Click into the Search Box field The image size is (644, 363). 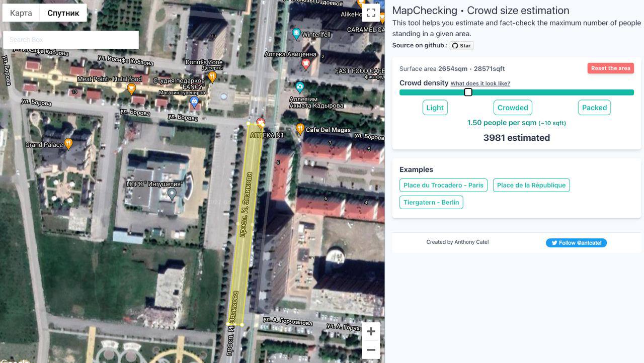[x=71, y=40]
